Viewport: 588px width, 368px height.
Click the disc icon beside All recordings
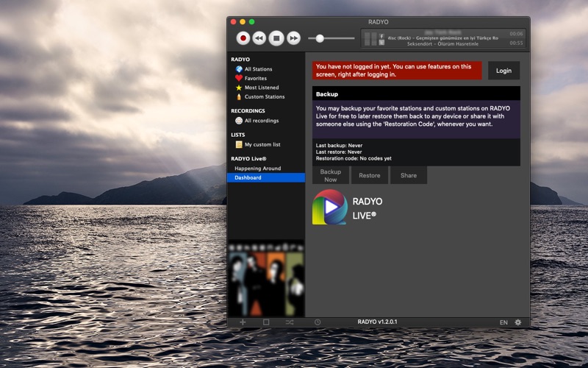click(x=239, y=121)
